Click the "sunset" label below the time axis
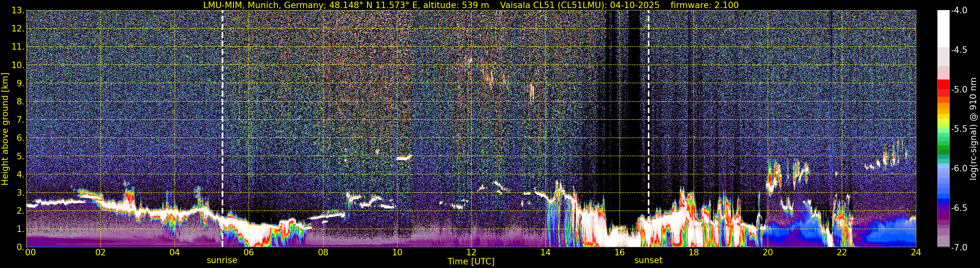Image resolution: width=980 pixels, height=268 pixels. click(x=648, y=261)
